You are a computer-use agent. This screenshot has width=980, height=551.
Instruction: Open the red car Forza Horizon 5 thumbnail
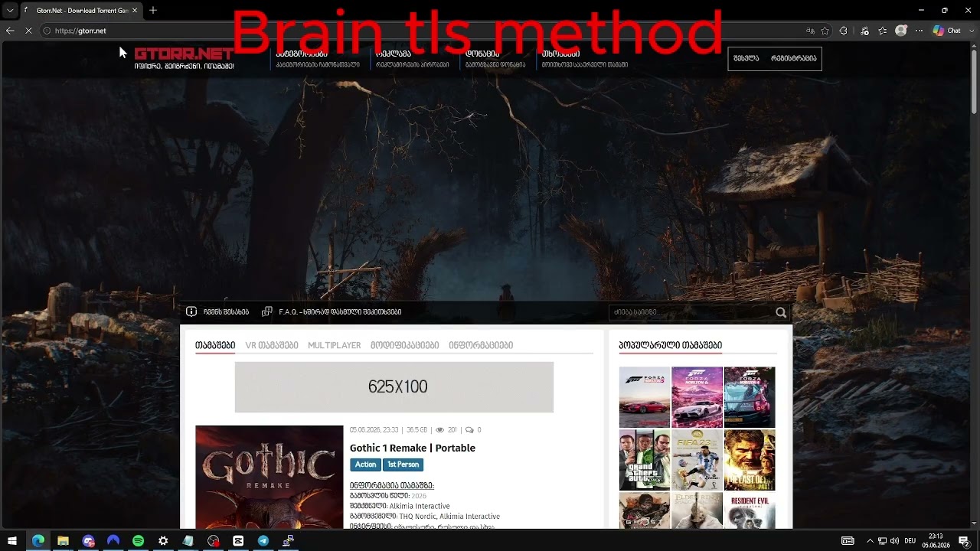tap(645, 397)
